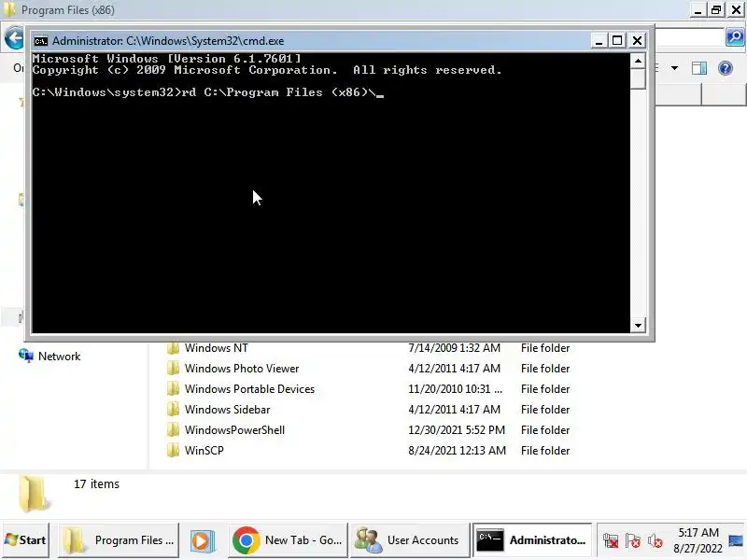The width and height of the screenshot is (747, 560).
Task: Click date 8/24/2021 12:13 AM
Action: 457,451
